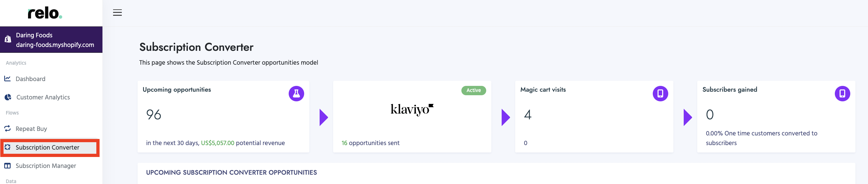Click the Dashboard chart icon

click(7, 79)
